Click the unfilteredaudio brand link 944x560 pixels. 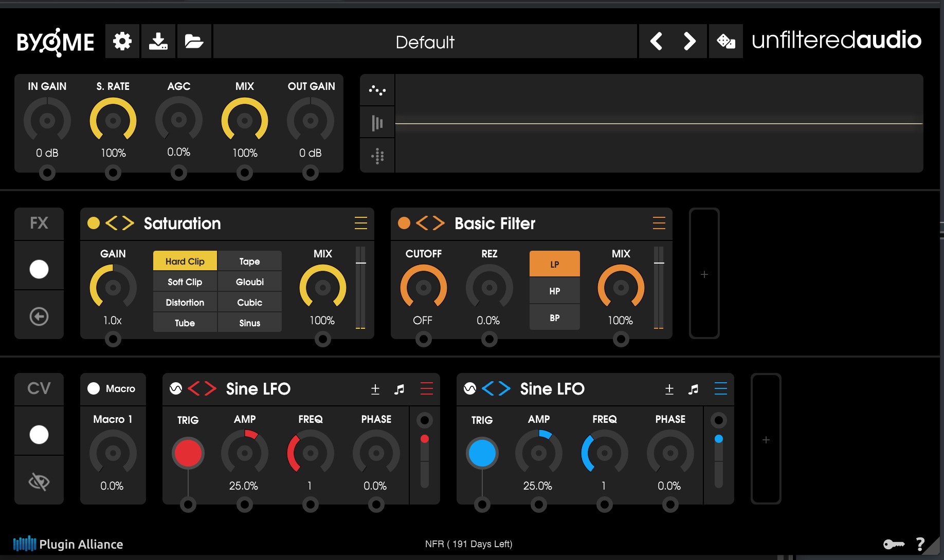coord(836,40)
